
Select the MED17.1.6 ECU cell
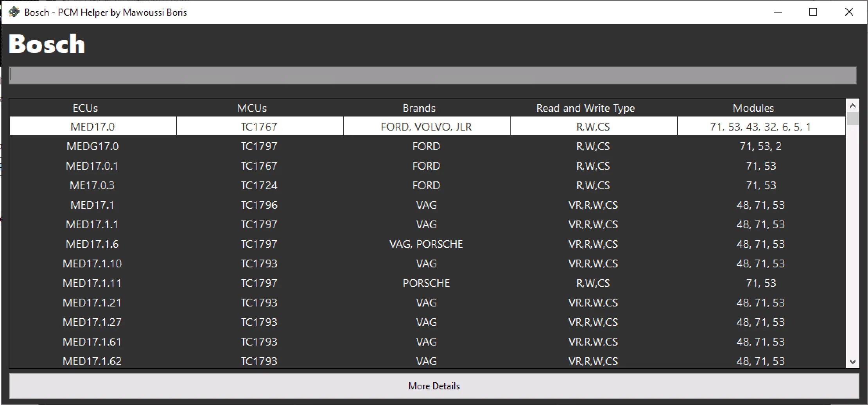[92, 244]
